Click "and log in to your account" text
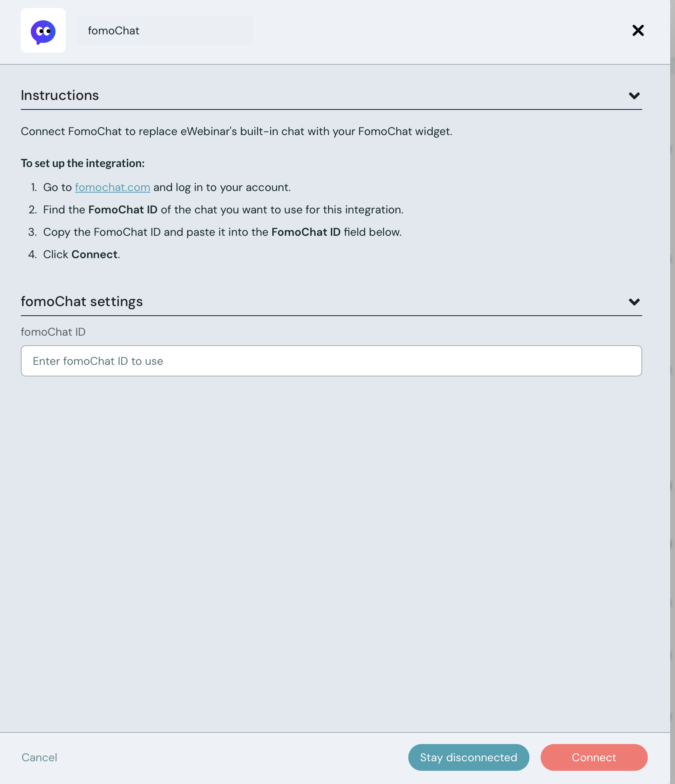This screenshot has width=675, height=784. coord(222,187)
